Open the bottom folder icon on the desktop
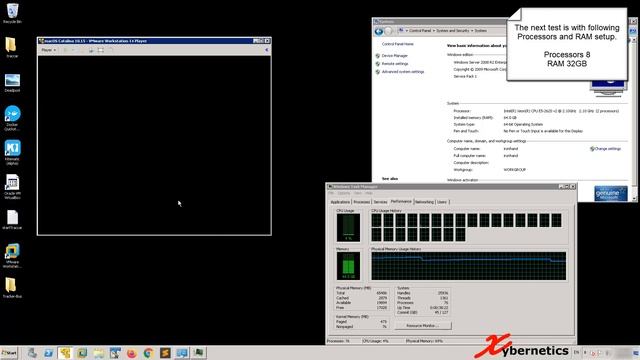This screenshot has height=360, width=640. pos(12,288)
